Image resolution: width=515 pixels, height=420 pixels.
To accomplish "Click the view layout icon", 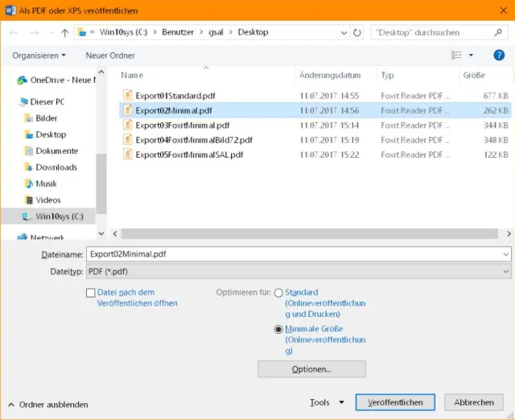I will coord(457,56).
